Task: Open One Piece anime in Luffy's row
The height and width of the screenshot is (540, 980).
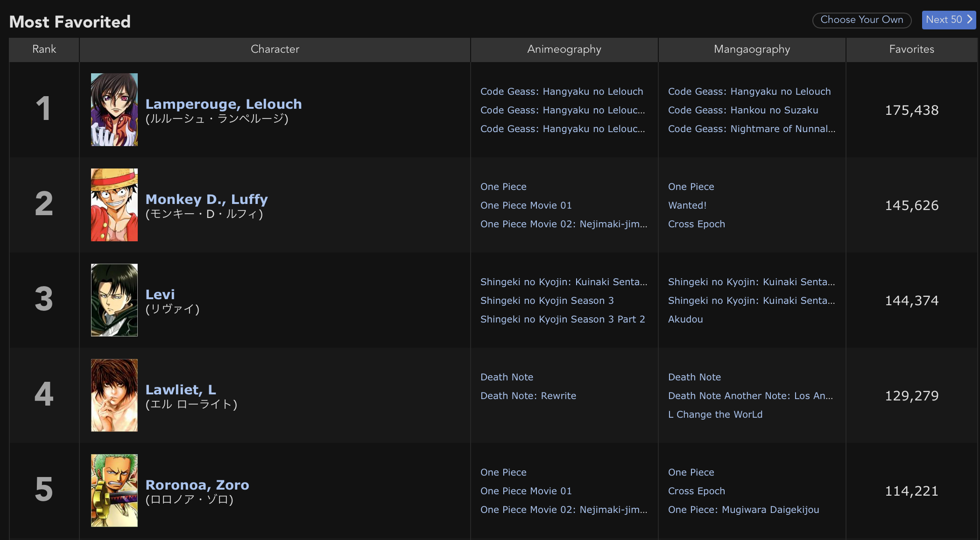Action: click(503, 187)
